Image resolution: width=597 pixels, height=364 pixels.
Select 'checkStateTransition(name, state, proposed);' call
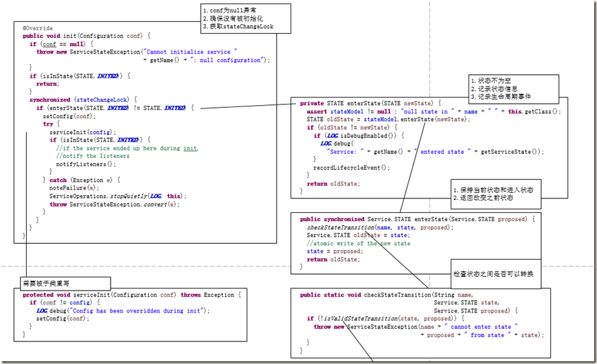(x=380, y=227)
